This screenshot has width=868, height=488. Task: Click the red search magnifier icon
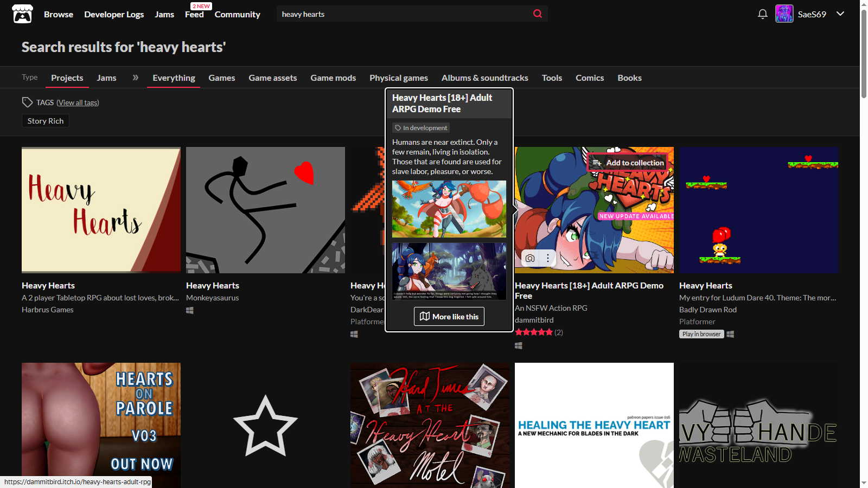click(538, 14)
